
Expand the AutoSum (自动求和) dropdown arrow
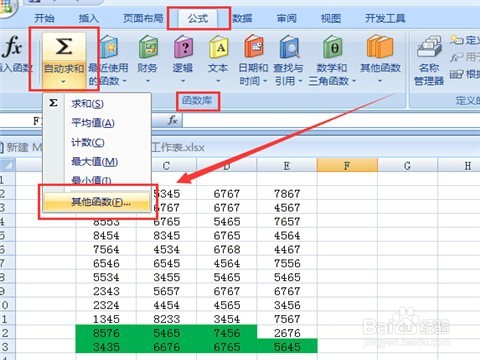click(x=63, y=81)
